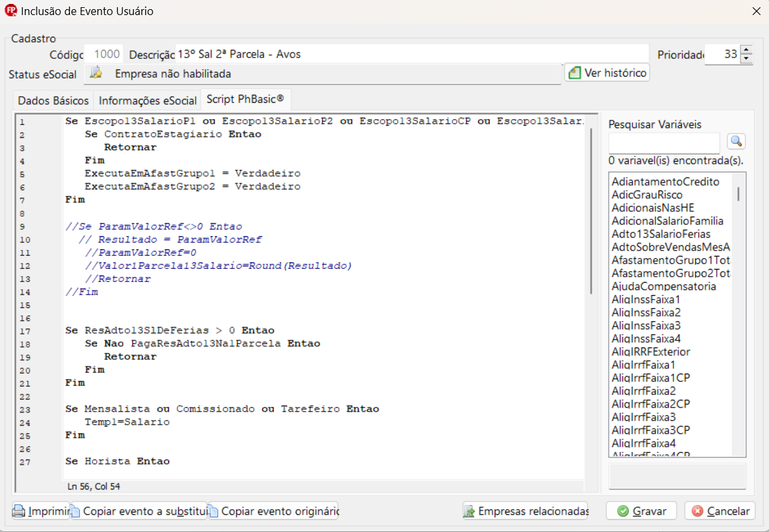Click the Prioridade value field
This screenshot has height=532, width=769.
(x=723, y=54)
